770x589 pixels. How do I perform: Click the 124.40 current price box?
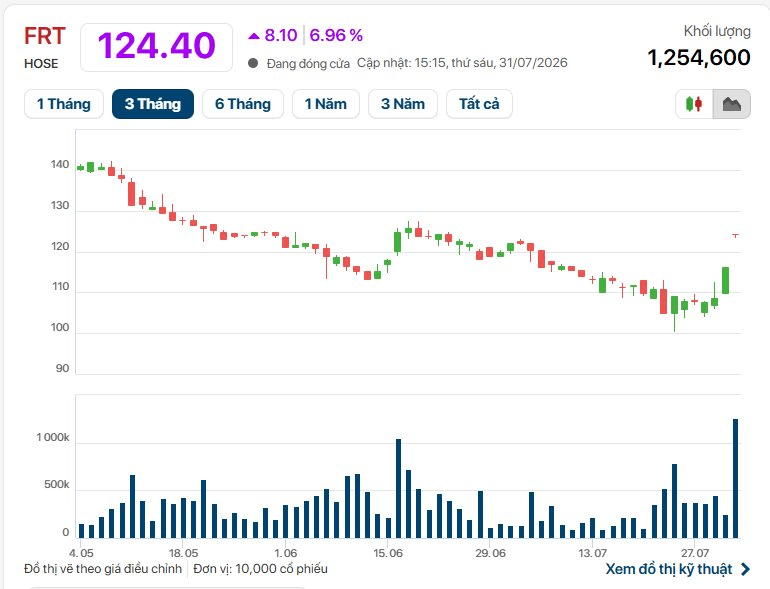(156, 47)
